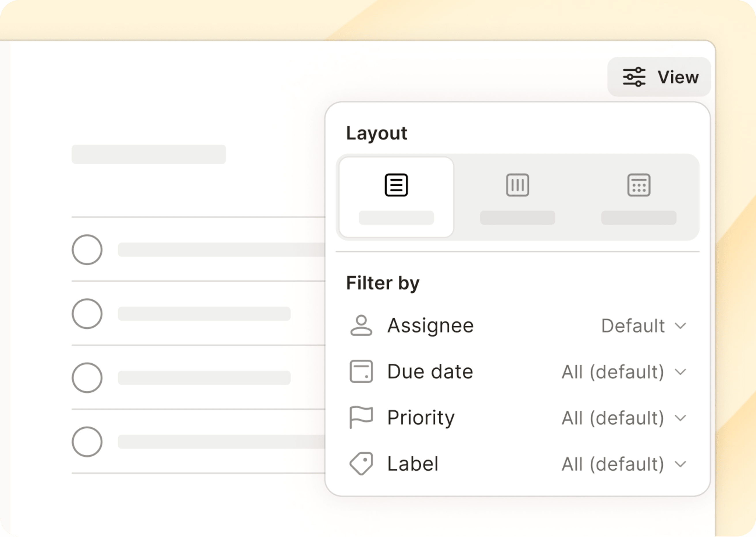Switch to the board layout
Screen dimensions: 756x537
tap(517, 185)
